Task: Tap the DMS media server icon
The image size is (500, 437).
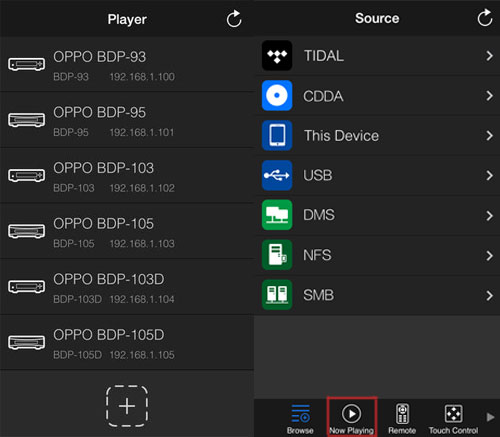Action: pos(277,215)
